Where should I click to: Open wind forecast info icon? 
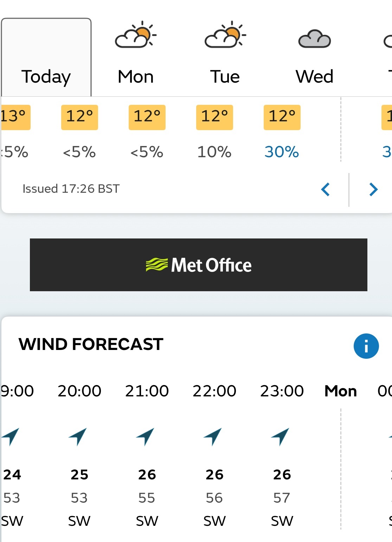click(x=366, y=346)
